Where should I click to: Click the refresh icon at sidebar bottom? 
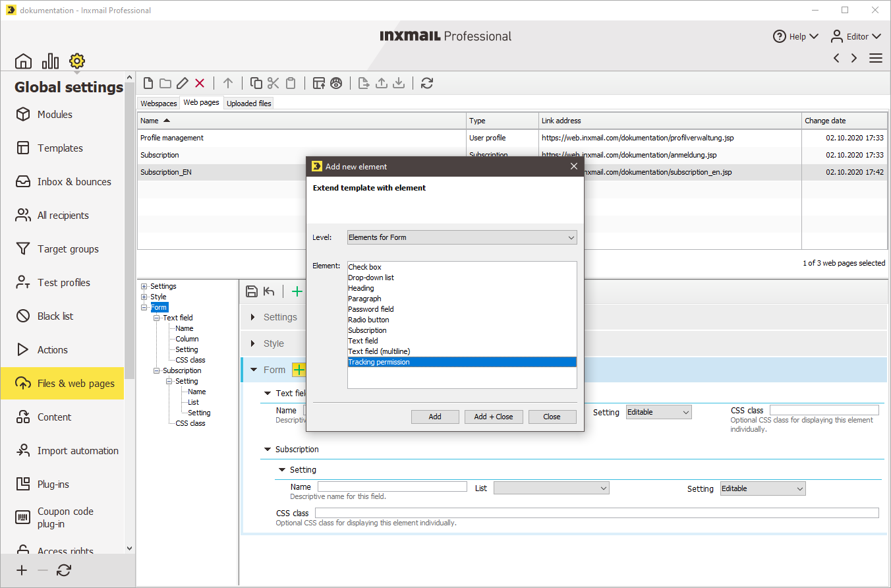click(x=64, y=571)
